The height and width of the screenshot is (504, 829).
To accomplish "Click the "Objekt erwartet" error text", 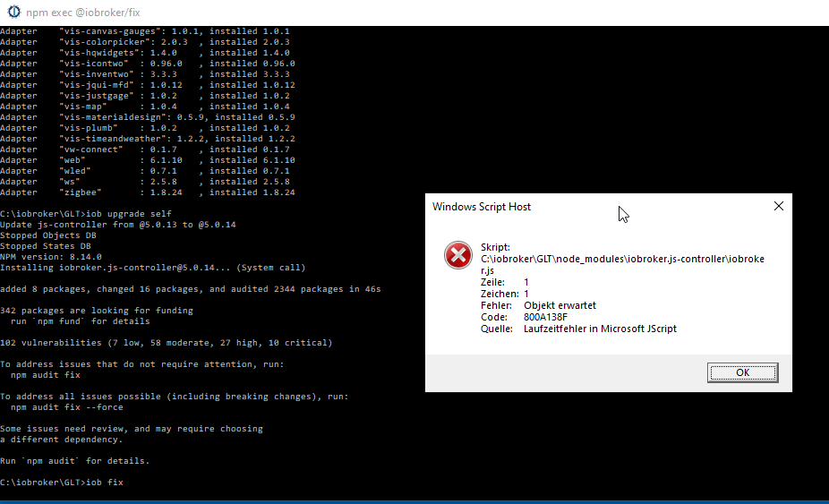I will click(560, 305).
